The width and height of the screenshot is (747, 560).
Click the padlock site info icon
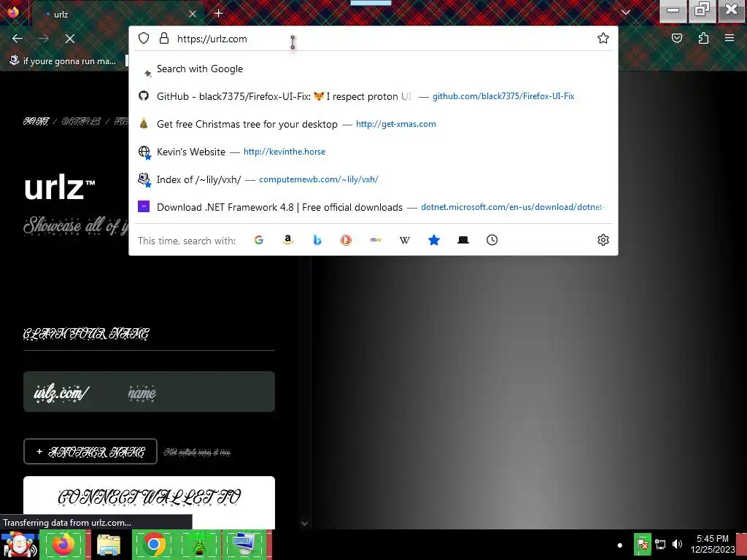click(x=164, y=38)
